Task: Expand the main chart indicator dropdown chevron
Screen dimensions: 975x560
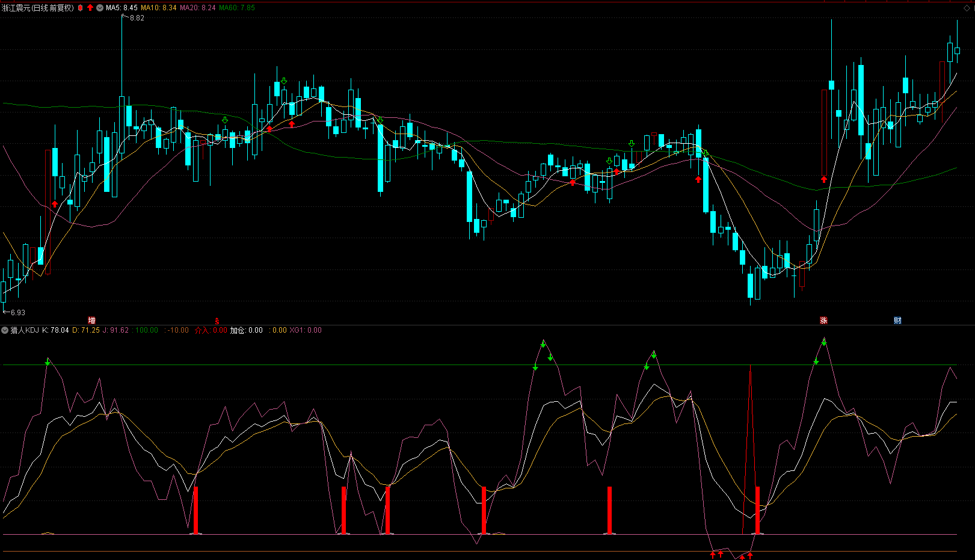Action: click(100, 8)
